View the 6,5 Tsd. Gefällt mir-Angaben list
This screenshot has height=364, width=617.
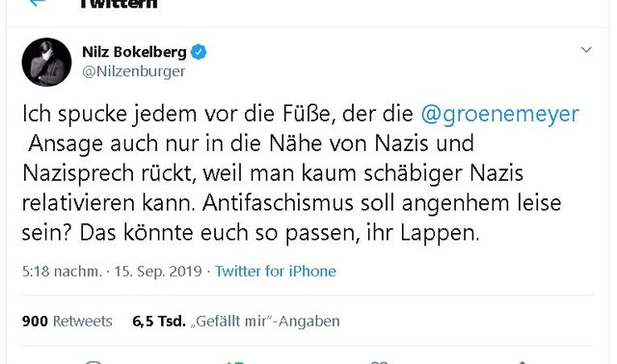pyautogui.click(x=236, y=322)
